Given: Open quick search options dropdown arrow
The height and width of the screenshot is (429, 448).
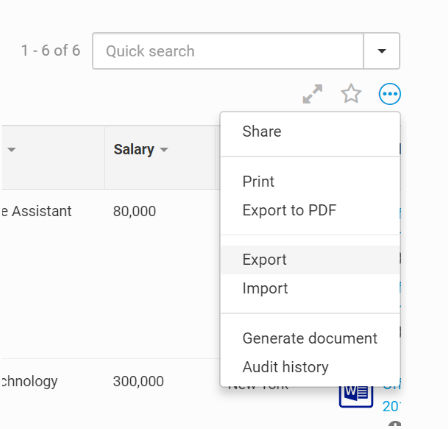Looking at the screenshot, I should (382, 51).
